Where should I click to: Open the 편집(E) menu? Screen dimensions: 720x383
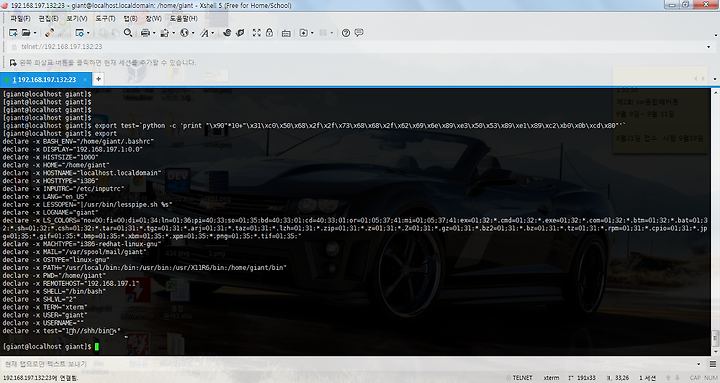click(x=48, y=19)
